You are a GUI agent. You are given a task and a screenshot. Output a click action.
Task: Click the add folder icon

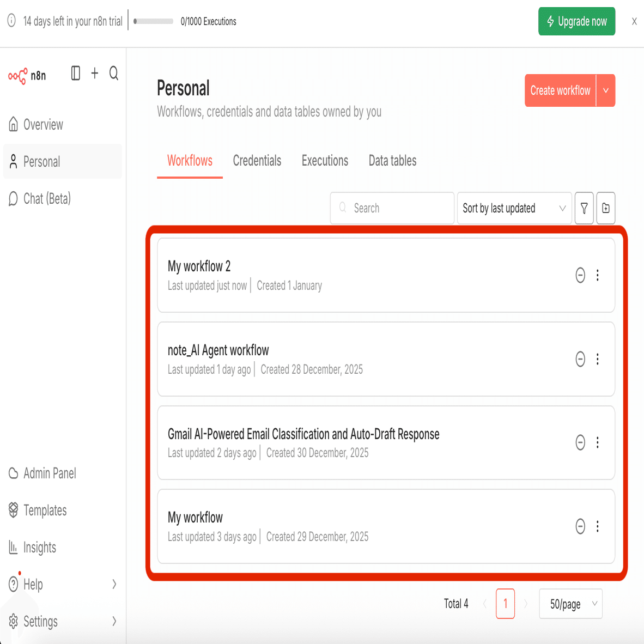pyautogui.click(x=606, y=208)
